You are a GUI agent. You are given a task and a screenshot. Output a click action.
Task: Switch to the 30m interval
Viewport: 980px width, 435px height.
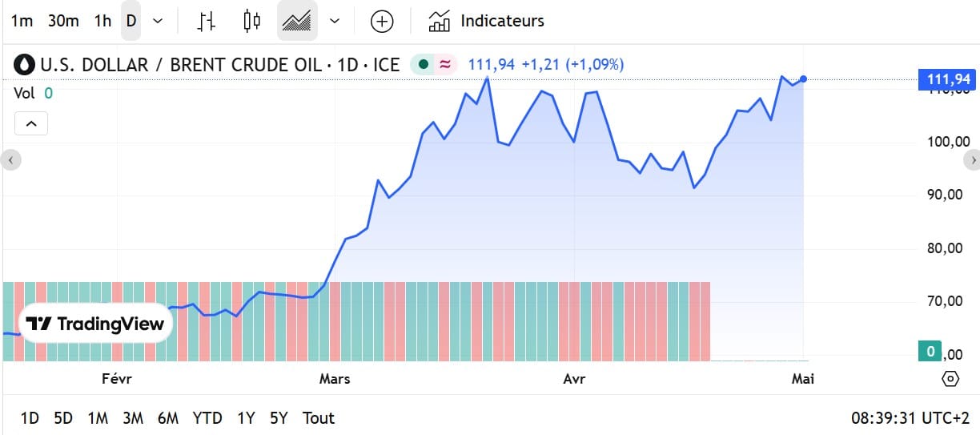(x=63, y=21)
